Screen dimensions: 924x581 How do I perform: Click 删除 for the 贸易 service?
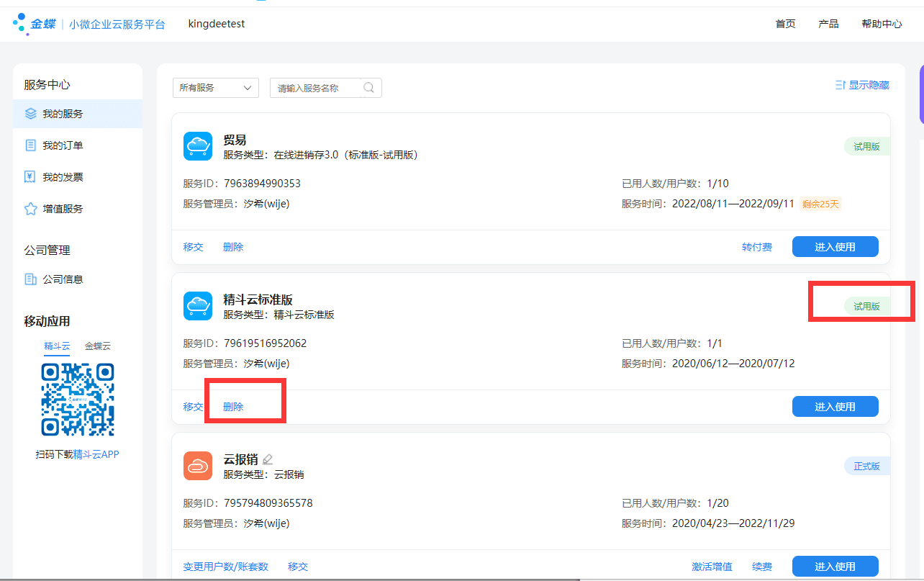click(x=233, y=247)
